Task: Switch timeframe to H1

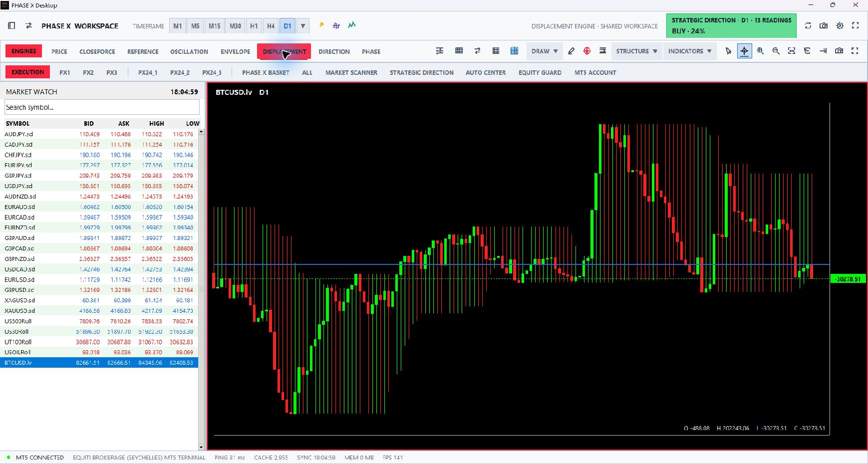Action: click(x=254, y=26)
